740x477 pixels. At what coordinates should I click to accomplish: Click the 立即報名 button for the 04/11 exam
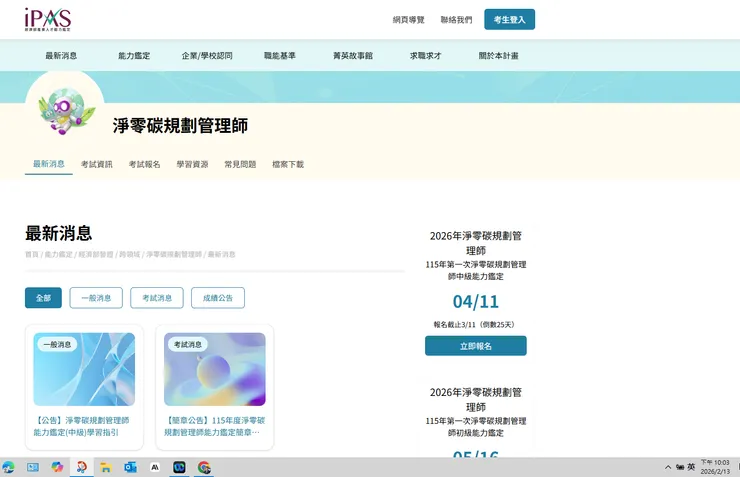coord(476,346)
